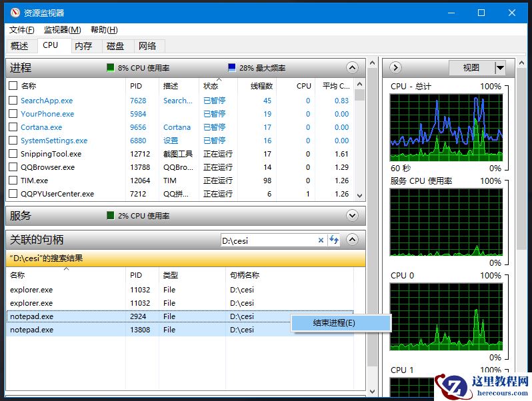Check the QQBrowser.exe checkbox
The height and width of the screenshot is (401, 532).
tap(13, 167)
